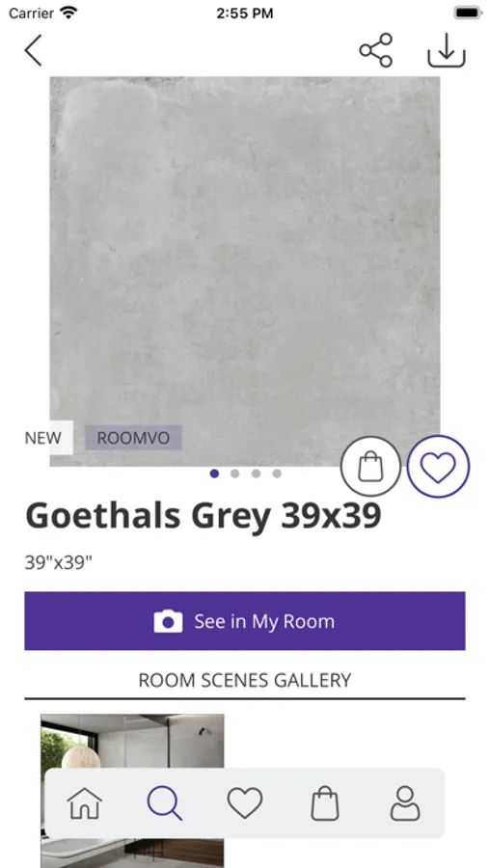Image resolution: width=489 pixels, height=868 pixels.
Task: Toggle favorite with the circular heart button
Action: click(438, 466)
